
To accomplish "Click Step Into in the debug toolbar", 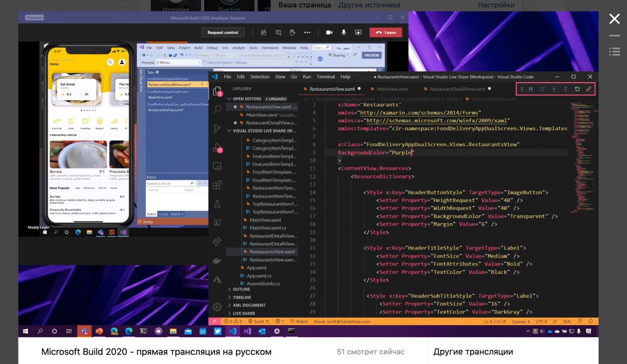I will [x=554, y=89].
